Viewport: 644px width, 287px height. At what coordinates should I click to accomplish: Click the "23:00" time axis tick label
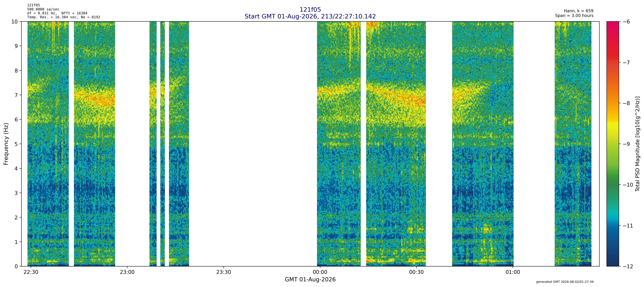[x=127, y=272]
